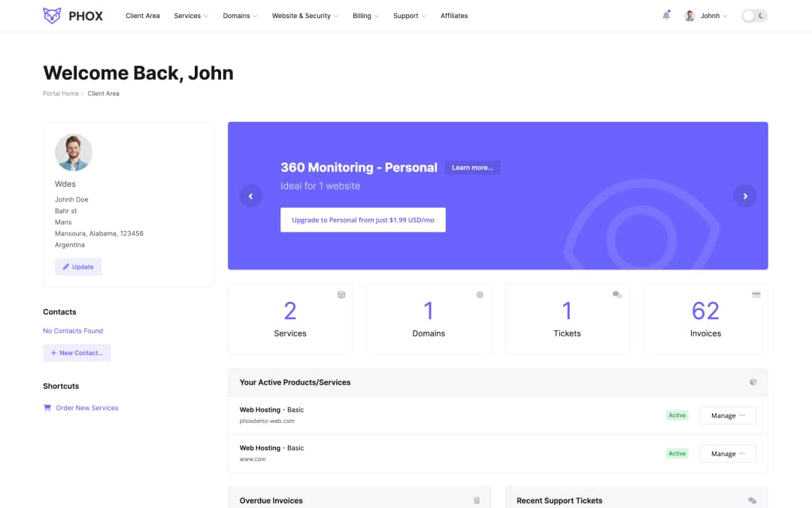Show previous promotion slide

(250, 196)
